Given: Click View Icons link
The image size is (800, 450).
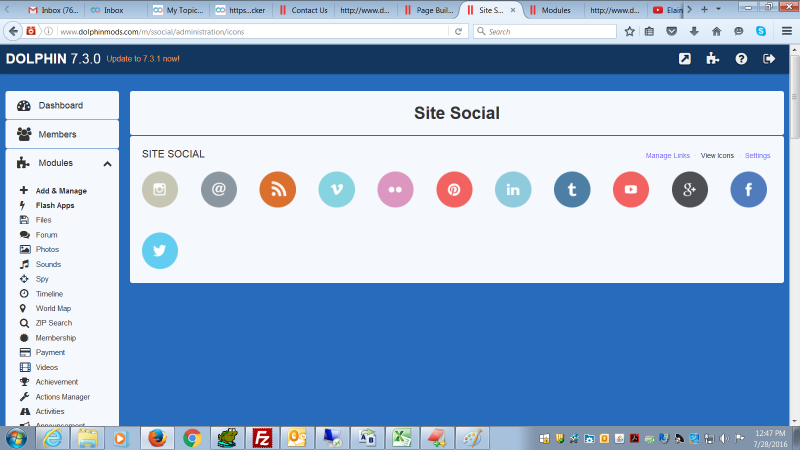Looking at the screenshot, I should [x=717, y=156].
